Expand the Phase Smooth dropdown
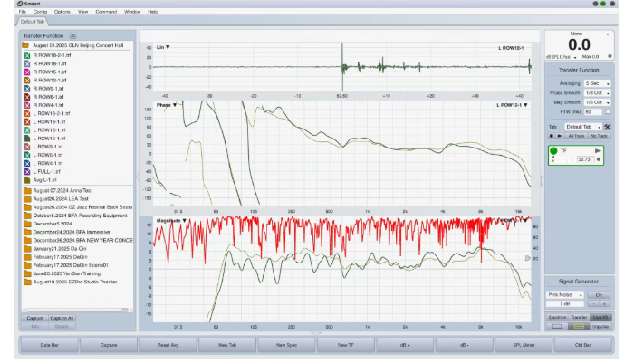This screenshot has width=634, height=364. (x=598, y=93)
